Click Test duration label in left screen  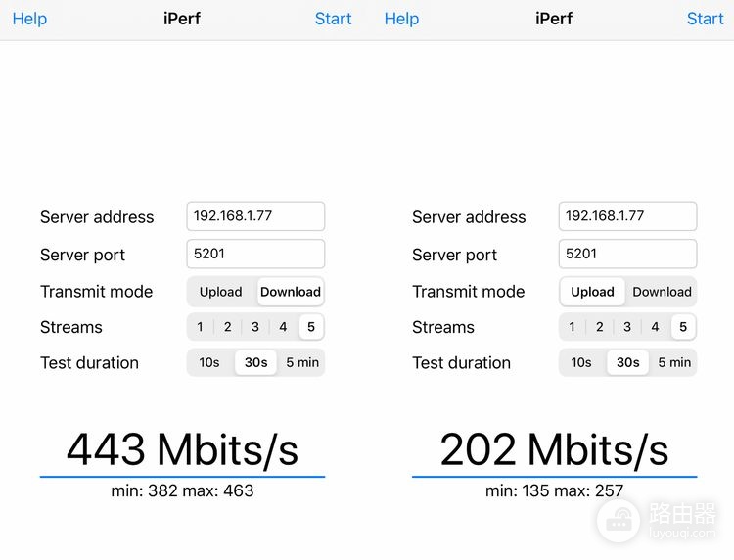point(89,363)
